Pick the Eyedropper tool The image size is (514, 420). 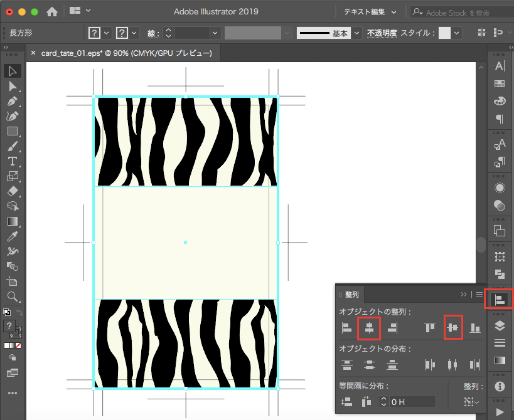(12, 236)
